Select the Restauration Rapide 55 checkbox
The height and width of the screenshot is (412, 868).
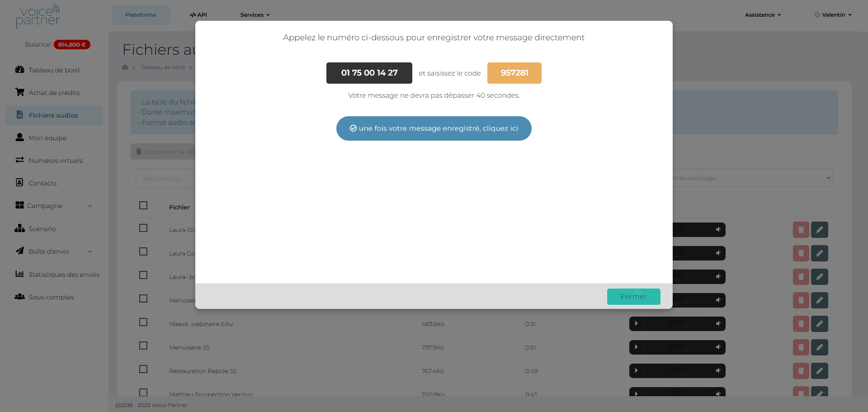coord(143,369)
